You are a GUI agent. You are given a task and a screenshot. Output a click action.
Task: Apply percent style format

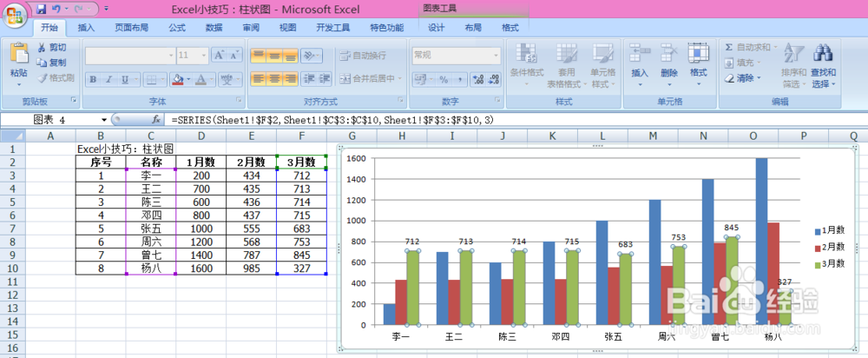click(x=444, y=80)
